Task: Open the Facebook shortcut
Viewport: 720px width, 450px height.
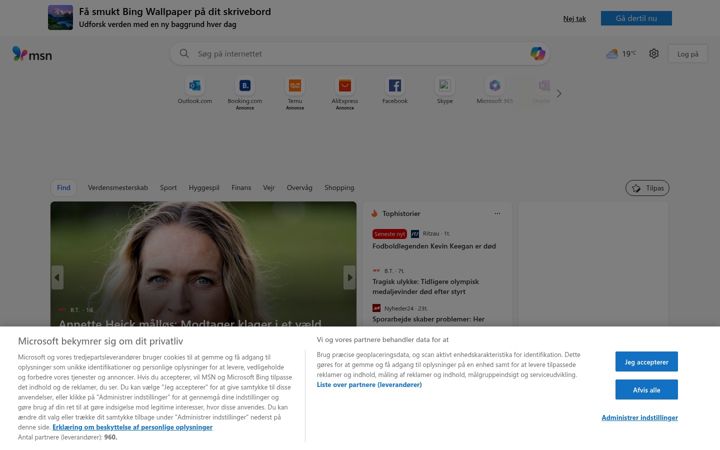Action: click(395, 91)
